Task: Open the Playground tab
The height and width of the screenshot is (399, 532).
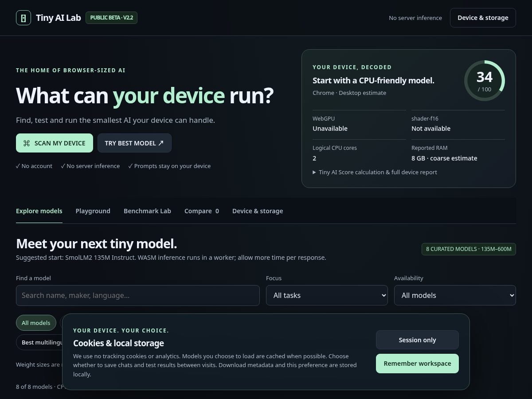Action: tap(93, 211)
